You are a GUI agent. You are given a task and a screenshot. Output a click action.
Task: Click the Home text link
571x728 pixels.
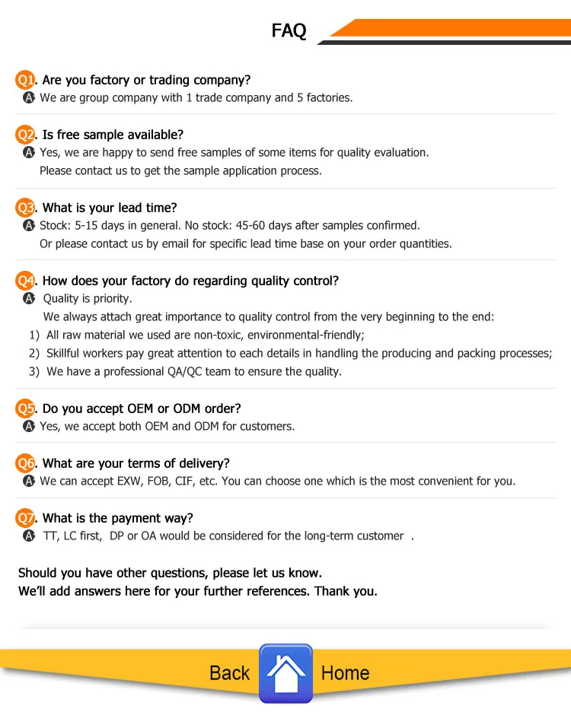(345, 673)
